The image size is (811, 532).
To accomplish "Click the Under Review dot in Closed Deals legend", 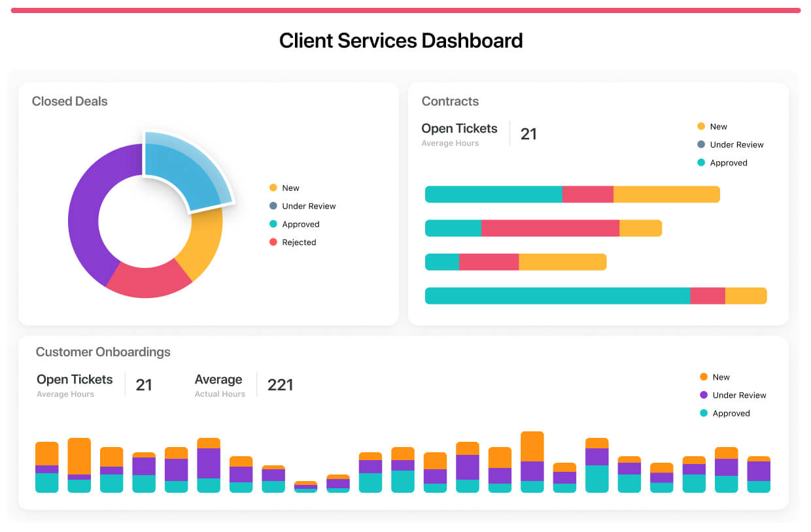I will (273, 206).
